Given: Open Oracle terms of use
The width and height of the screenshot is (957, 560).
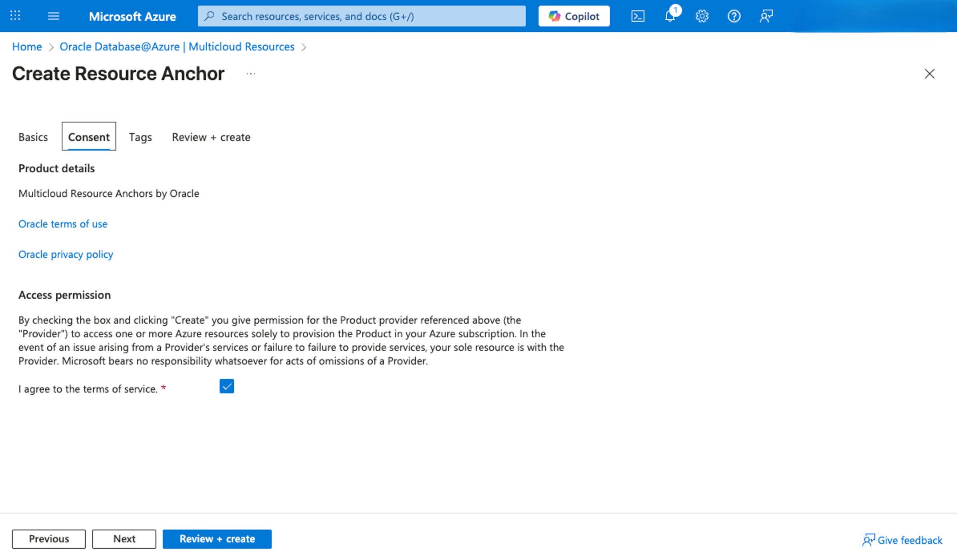Looking at the screenshot, I should click(63, 224).
